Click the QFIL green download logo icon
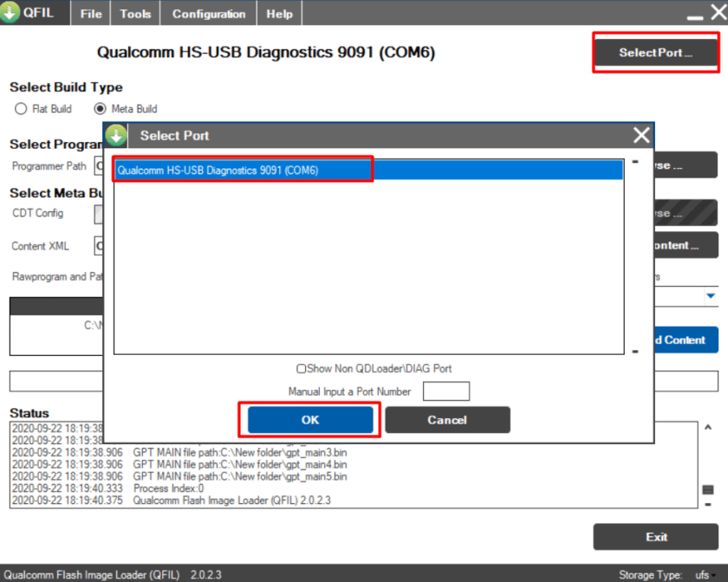 coord(10,12)
